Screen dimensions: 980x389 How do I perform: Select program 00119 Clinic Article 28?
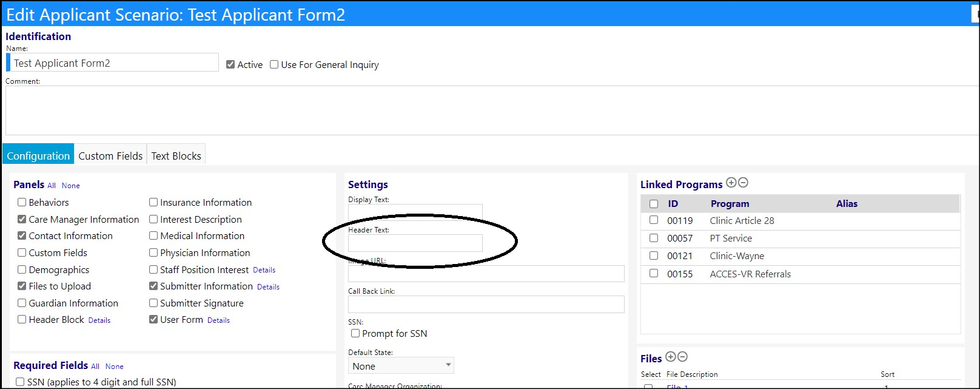pyautogui.click(x=654, y=220)
